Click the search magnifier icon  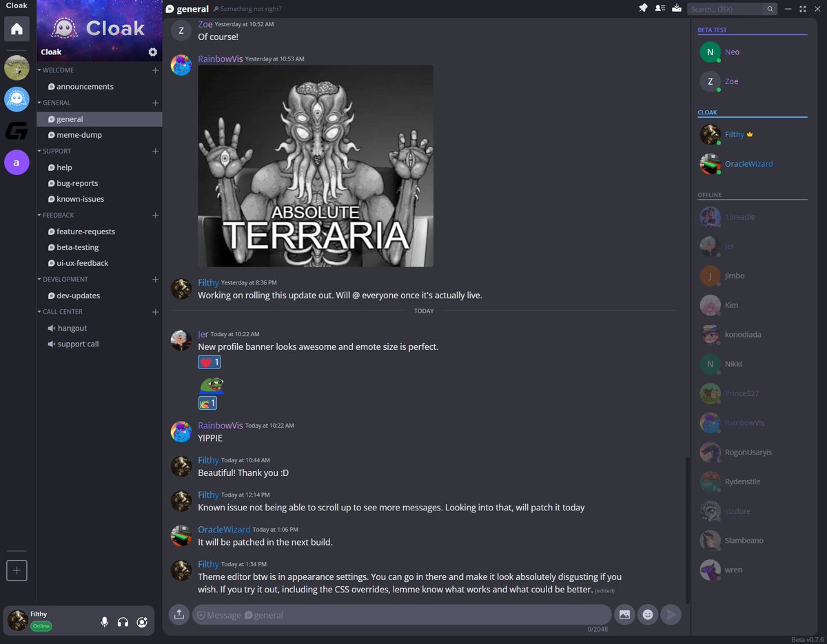770,9
